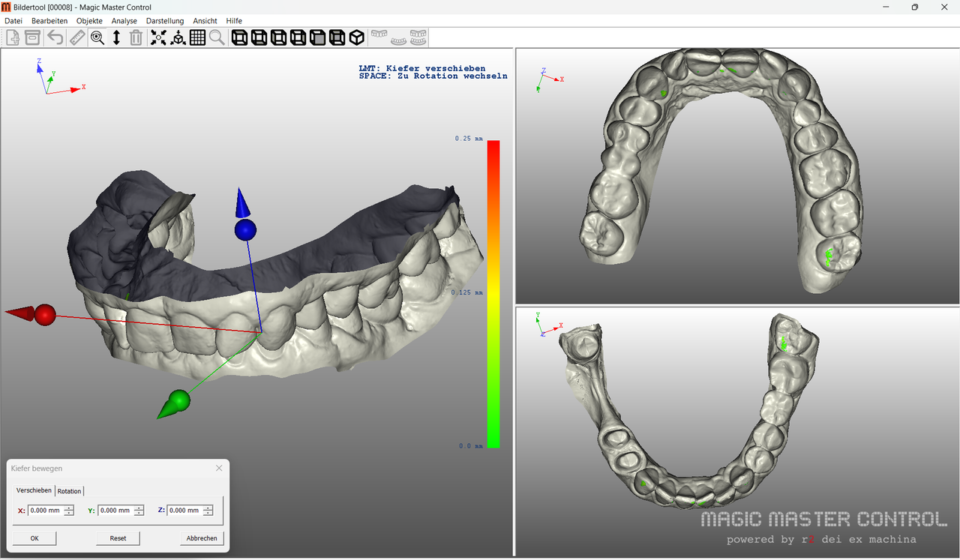Open the Bearbeiten menu
Viewport: 960px width, 560px height.
tap(49, 21)
